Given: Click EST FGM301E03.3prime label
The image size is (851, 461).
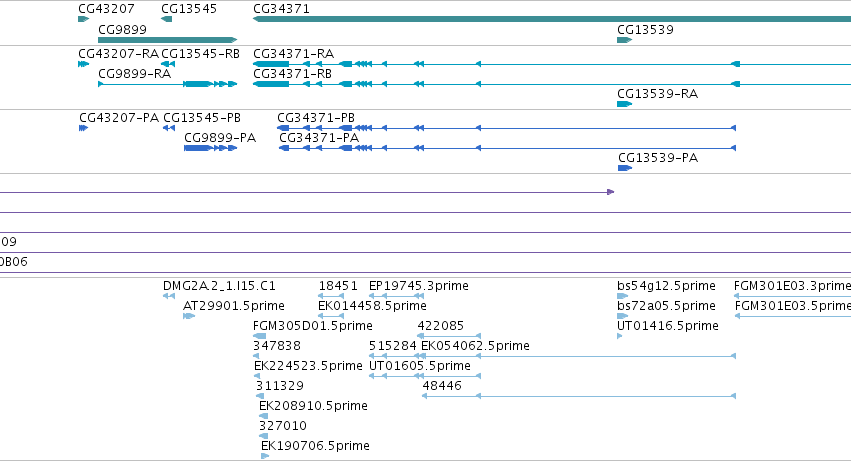Looking at the screenshot, I should [x=792, y=286].
